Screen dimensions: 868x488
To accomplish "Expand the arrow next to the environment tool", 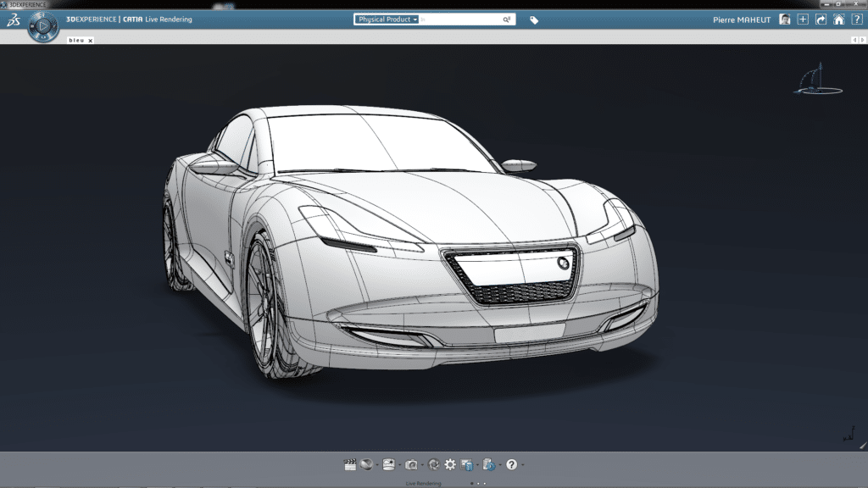I will pos(377,465).
